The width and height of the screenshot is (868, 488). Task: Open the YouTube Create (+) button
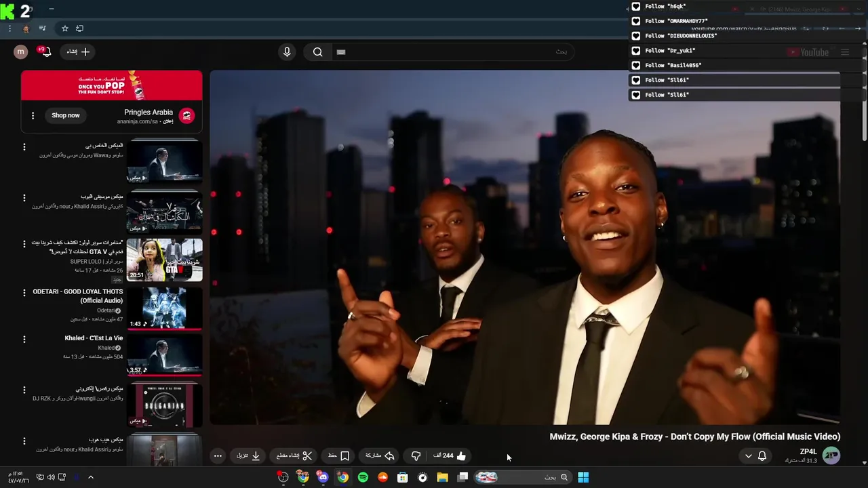78,52
